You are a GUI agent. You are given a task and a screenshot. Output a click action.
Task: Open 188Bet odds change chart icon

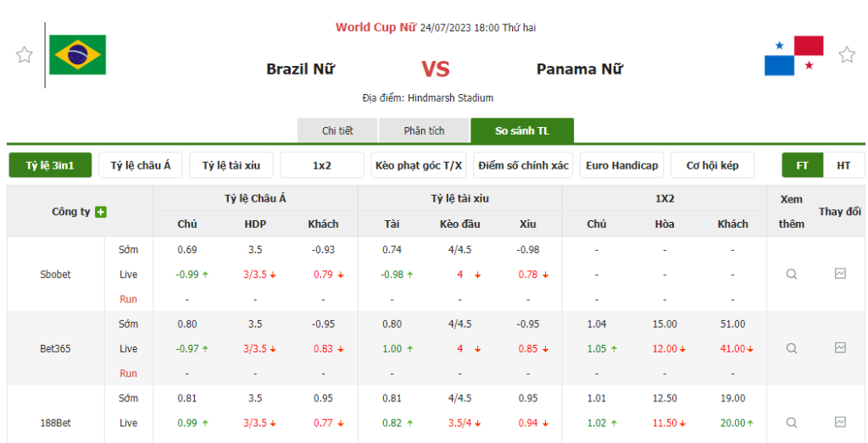840,422
